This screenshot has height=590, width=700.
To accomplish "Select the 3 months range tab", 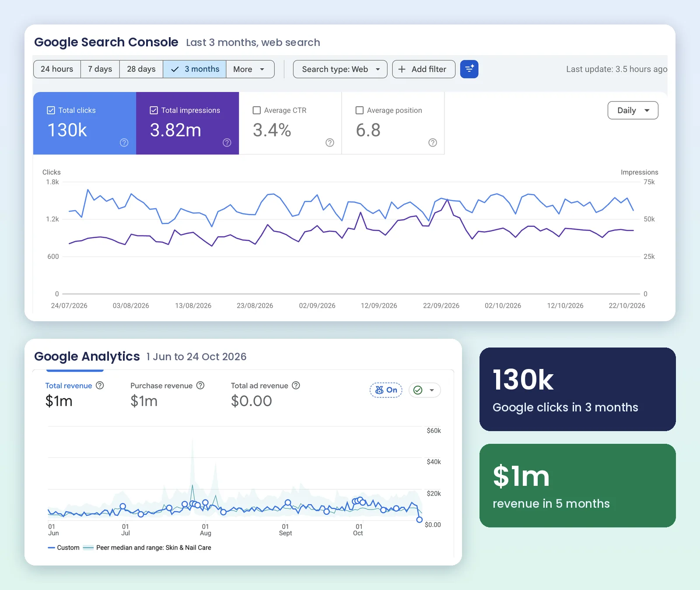I will 195,69.
